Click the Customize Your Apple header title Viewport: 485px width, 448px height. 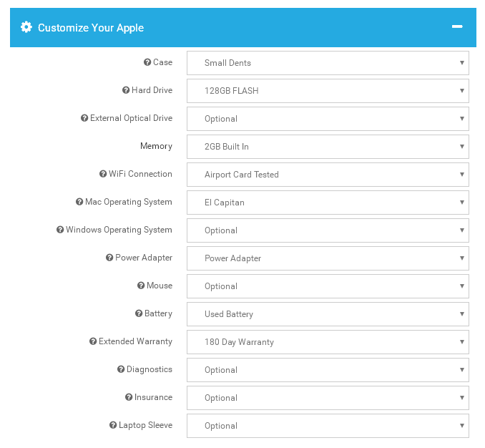pyautogui.click(x=91, y=27)
